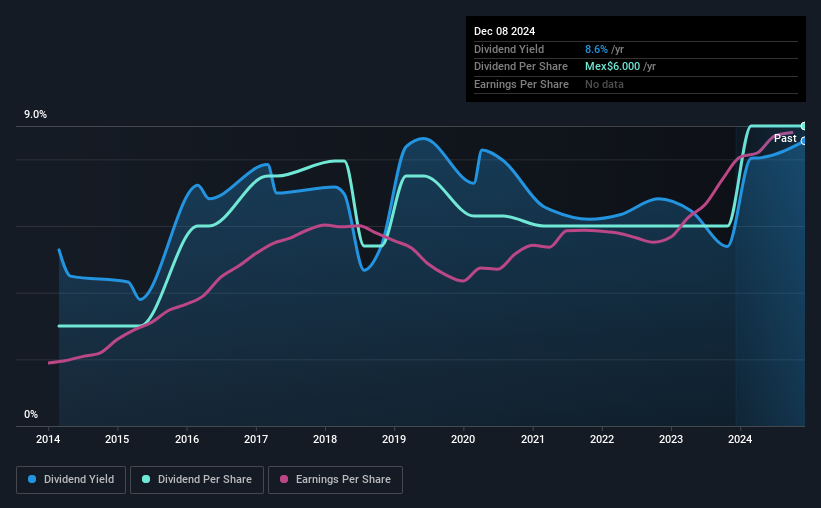Click the pink Earnings Per Share legend dot
Image resolution: width=821 pixels, height=508 pixels.
(x=284, y=479)
